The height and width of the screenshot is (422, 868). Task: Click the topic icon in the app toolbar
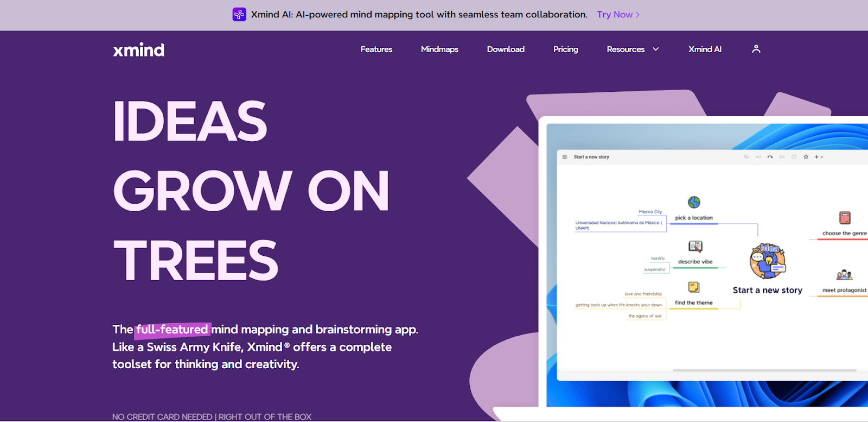pyautogui.click(x=746, y=157)
